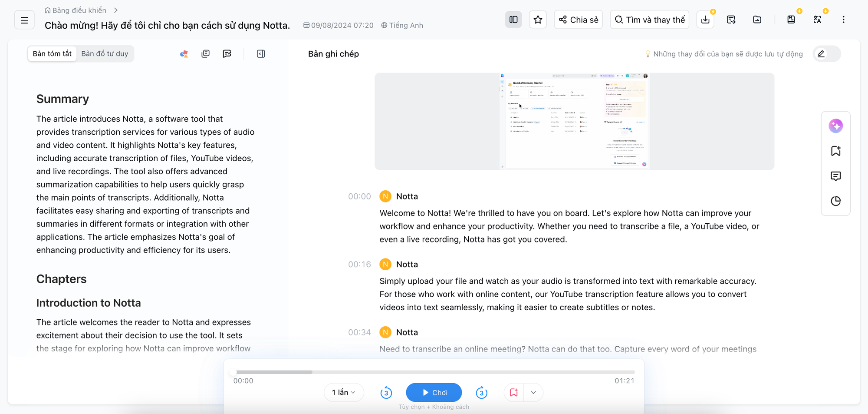This screenshot has height=414, width=868.
Task: Open the purple AI assistant icon
Action: point(835,126)
